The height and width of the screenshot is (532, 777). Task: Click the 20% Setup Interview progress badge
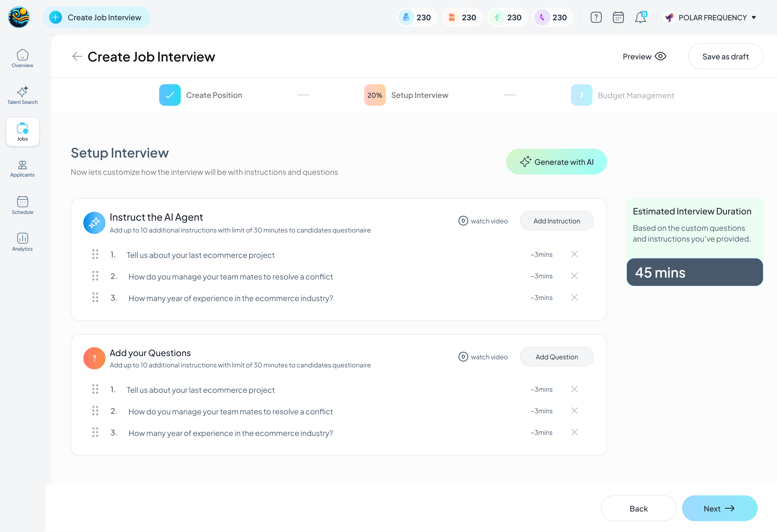[375, 95]
